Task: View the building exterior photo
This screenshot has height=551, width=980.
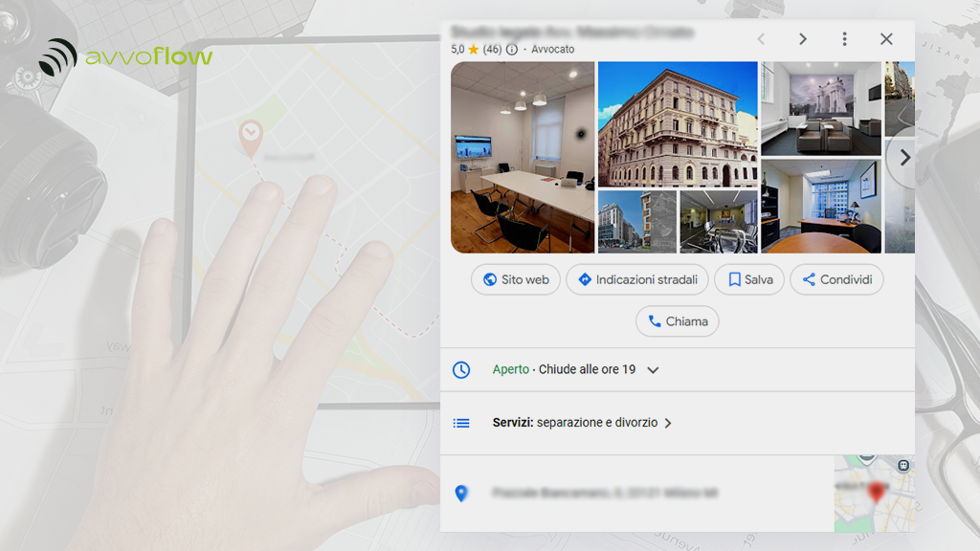Action: tap(678, 124)
